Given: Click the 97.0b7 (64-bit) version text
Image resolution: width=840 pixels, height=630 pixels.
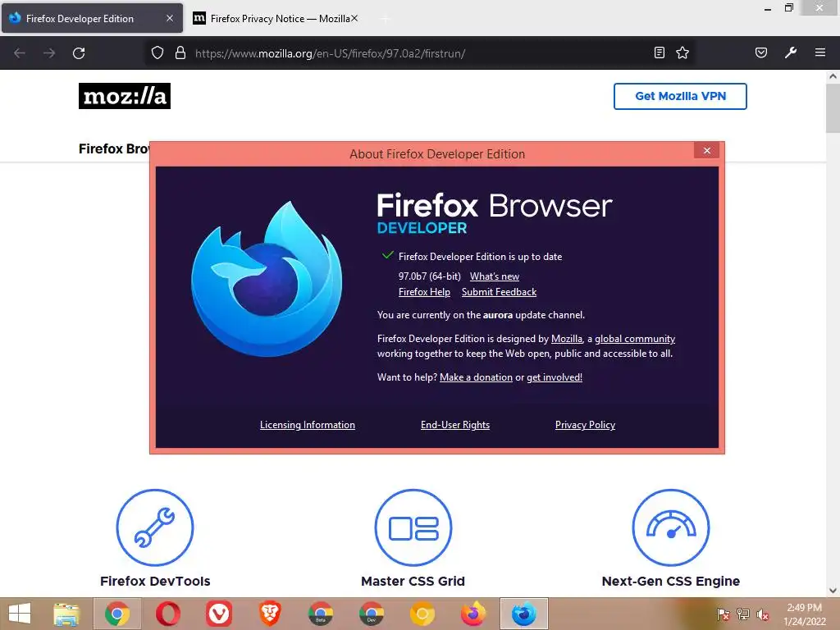Looking at the screenshot, I should (x=430, y=276).
